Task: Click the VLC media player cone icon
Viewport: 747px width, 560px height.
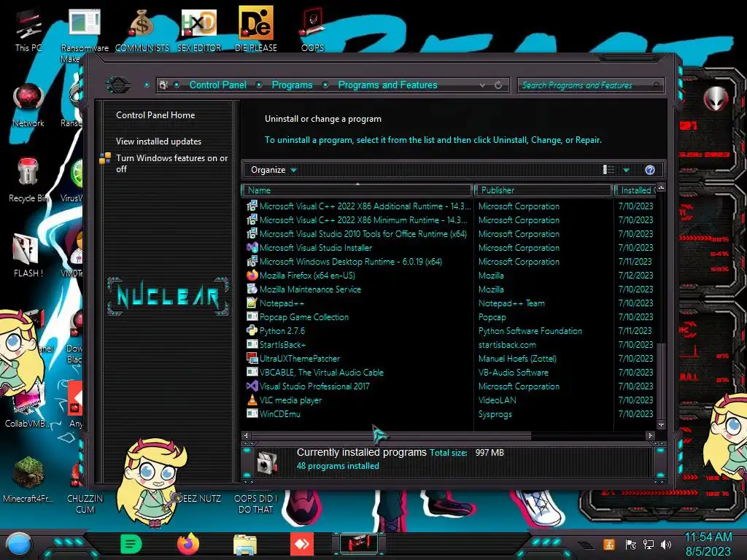Action: point(252,400)
